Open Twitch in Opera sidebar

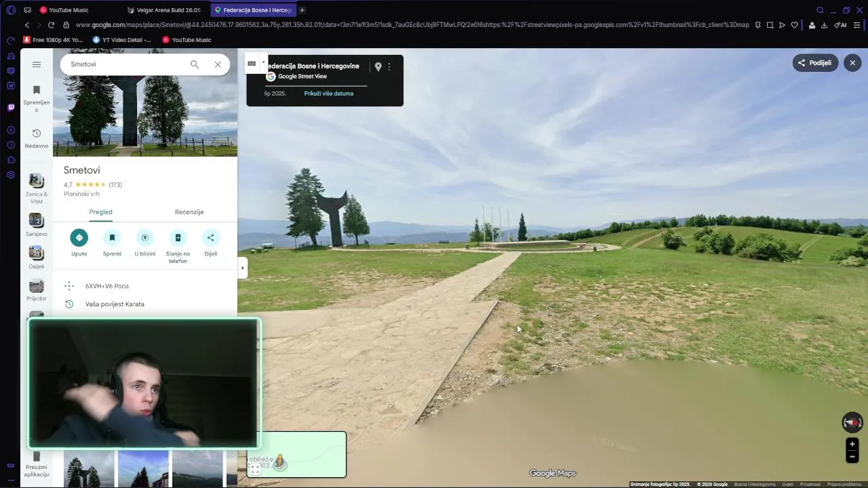pyautogui.click(x=11, y=107)
